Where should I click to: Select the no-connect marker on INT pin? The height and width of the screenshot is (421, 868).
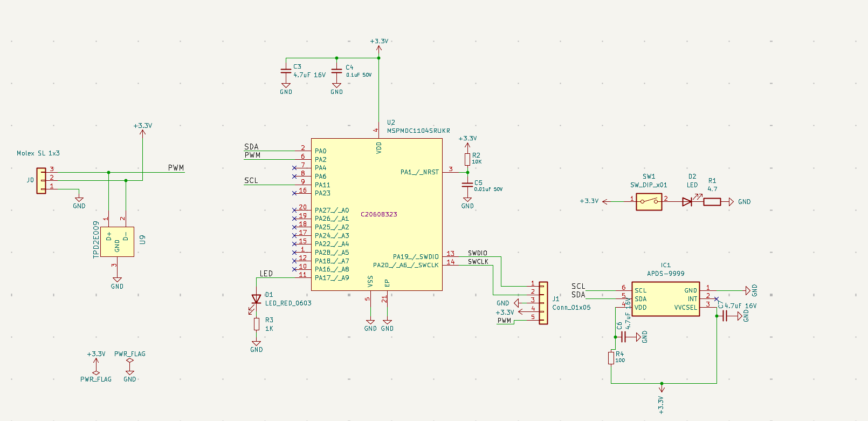click(x=716, y=298)
